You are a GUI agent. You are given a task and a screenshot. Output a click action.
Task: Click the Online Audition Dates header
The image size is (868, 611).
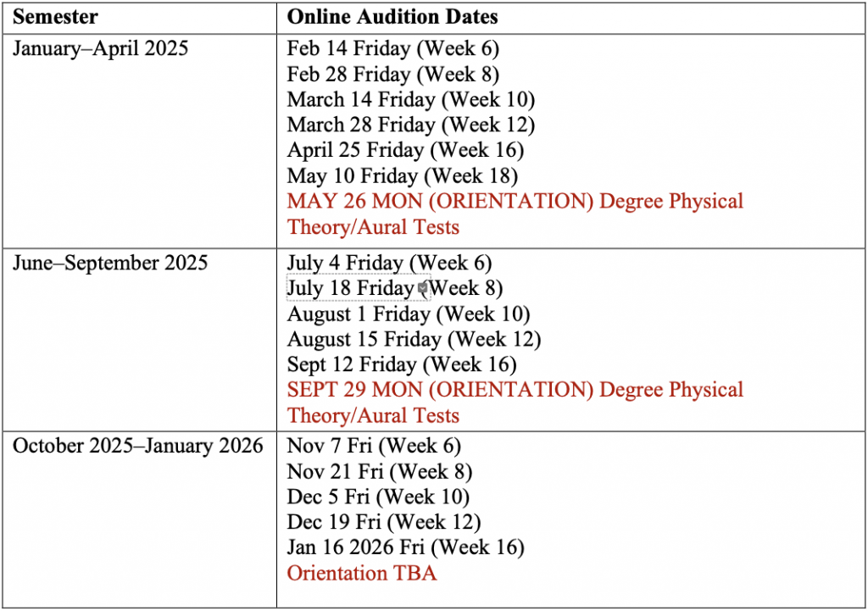point(392,17)
